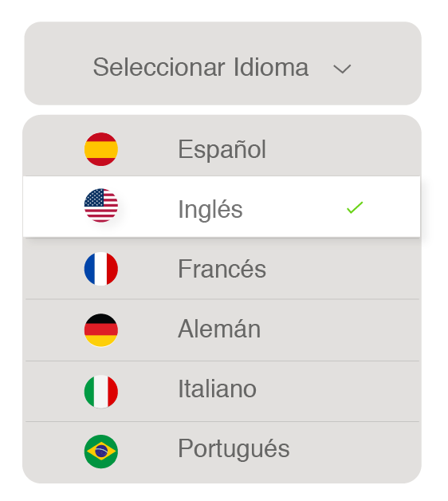Click the green checkmark beside Inglés
The width and height of the screenshot is (448, 501).
pos(355,207)
